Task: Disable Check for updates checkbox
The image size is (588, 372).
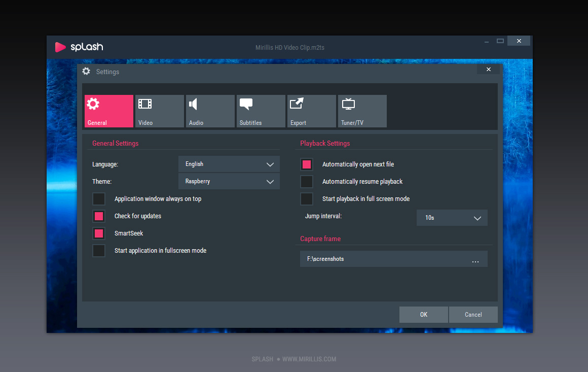Action: click(99, 216)
